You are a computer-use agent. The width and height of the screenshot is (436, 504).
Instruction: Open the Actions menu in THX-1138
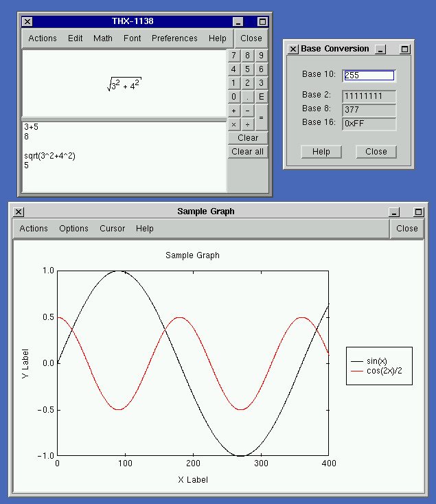point(43,38)
